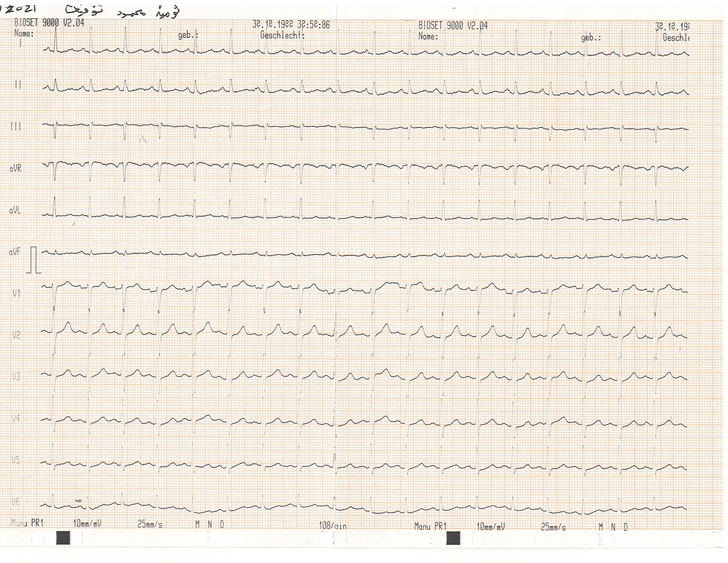Click the calibration pulse beside aVF
The height and width of the screenshot is (563, 728).
pyautogui.click(x=34, y=261)
